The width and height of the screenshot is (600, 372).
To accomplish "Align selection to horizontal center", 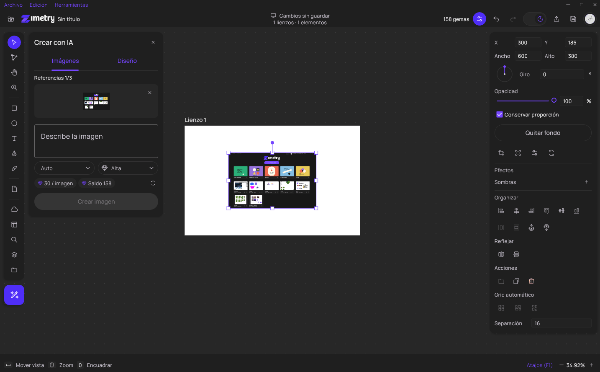I will click(x=516, y=211).
